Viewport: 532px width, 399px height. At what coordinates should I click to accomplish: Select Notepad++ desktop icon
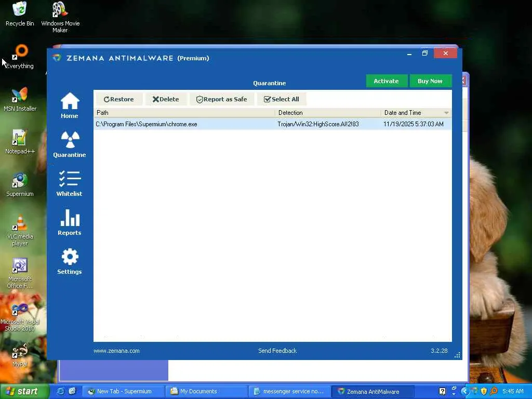click(x=20, y=142)
